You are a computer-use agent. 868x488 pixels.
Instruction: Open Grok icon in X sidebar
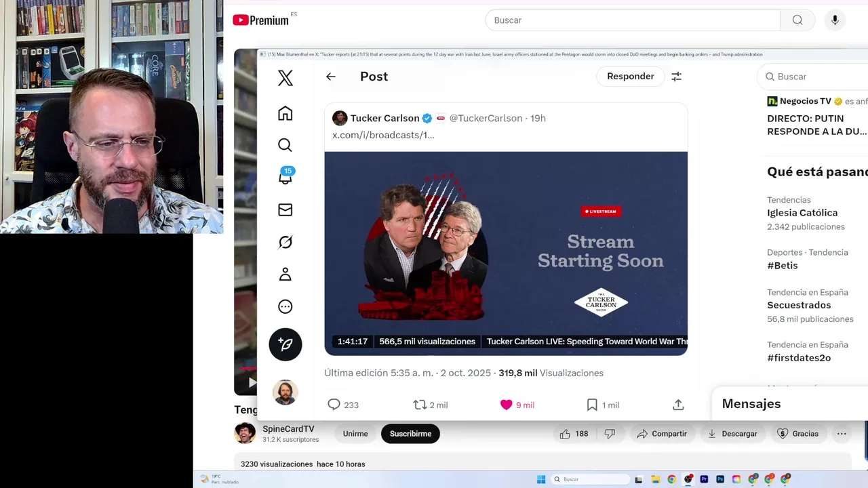point(285,242)
